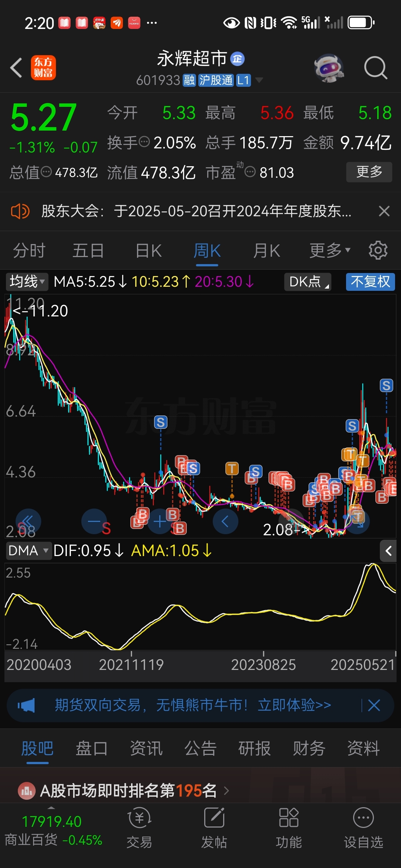Close the futures promotion banner

click(374, 705)
